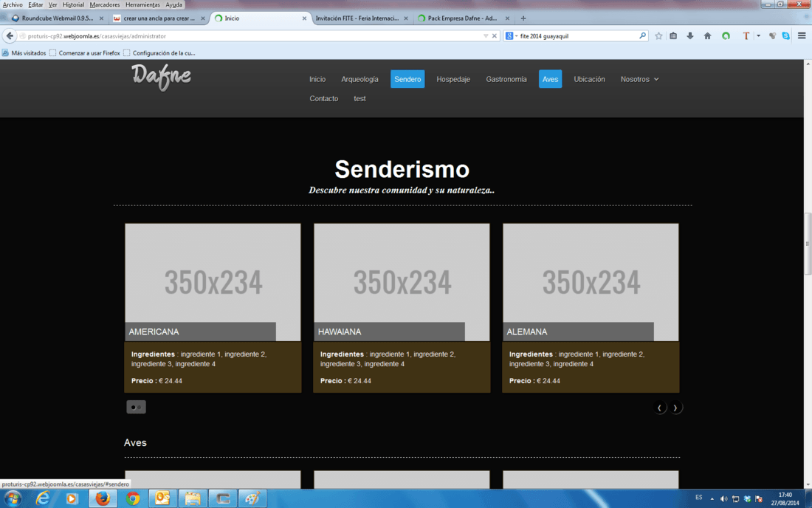Screen dimensions: 812x508
Task: Open Outlook from the taskbar
Action: point(162,498)
